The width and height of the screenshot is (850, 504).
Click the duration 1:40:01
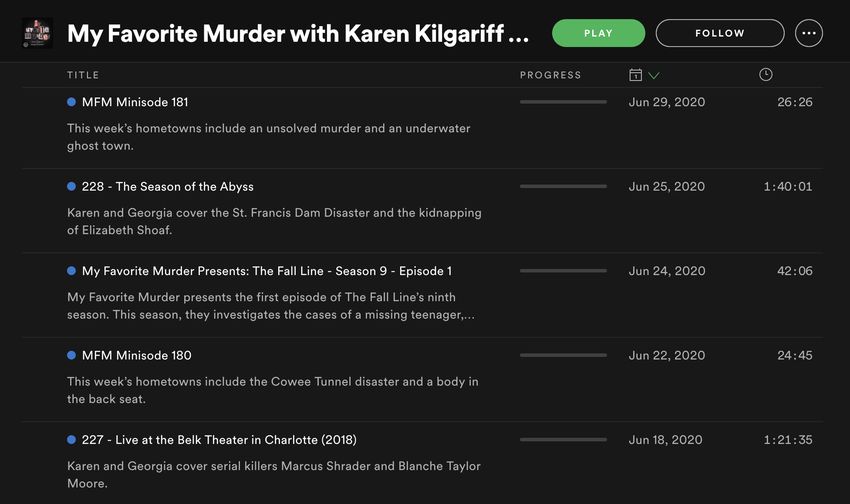[x=788, y=187]
